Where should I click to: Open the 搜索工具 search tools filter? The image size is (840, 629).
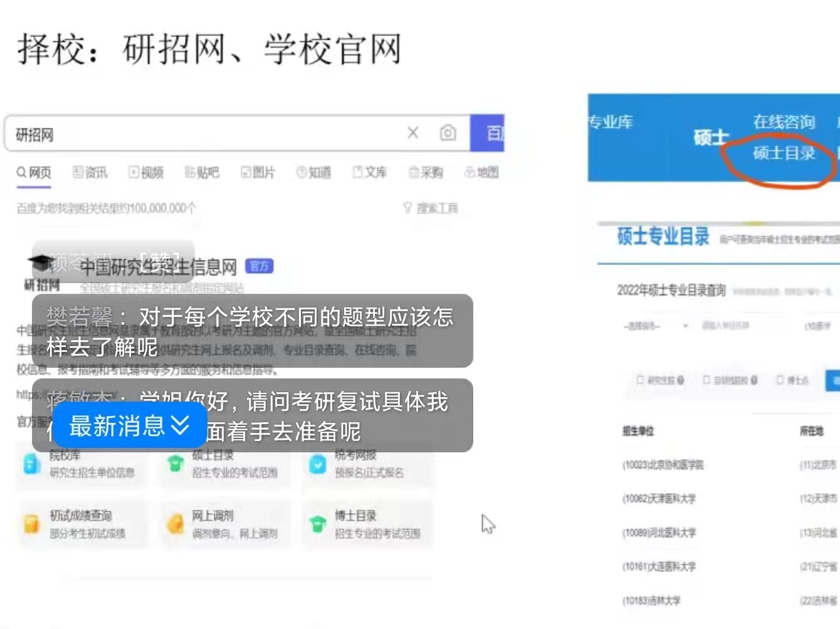431,208
